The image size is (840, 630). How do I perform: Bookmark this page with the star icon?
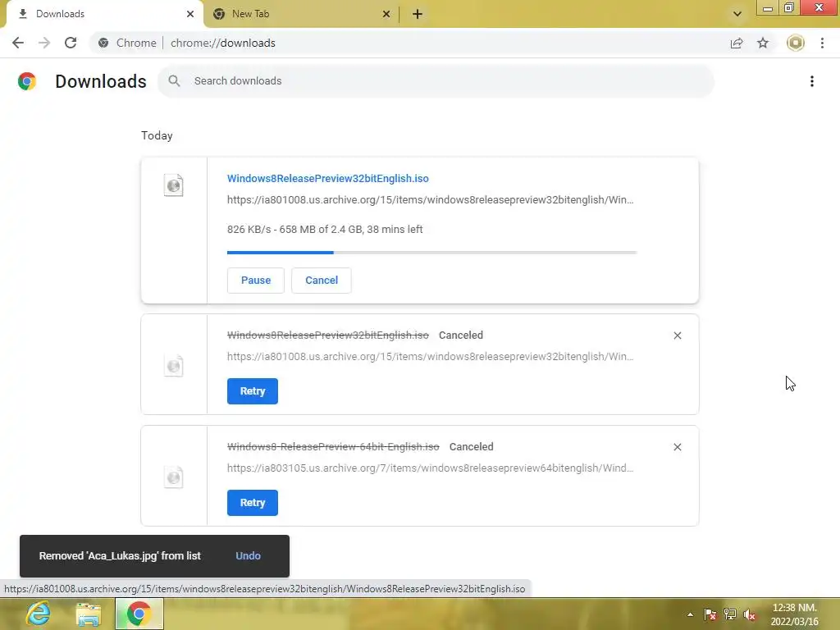pos(763,43)
